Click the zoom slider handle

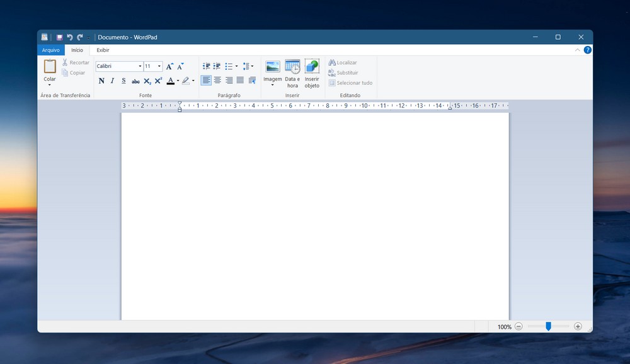[x=548, y=326]
